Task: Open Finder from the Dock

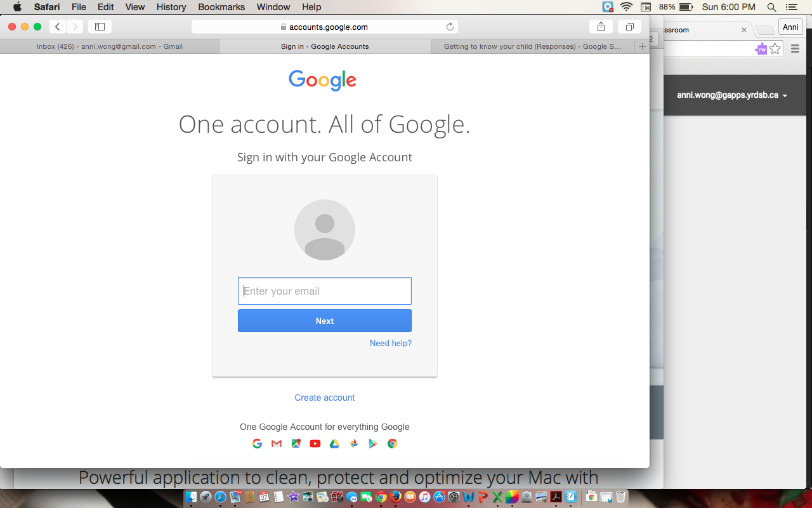Action: coord(191,497)
